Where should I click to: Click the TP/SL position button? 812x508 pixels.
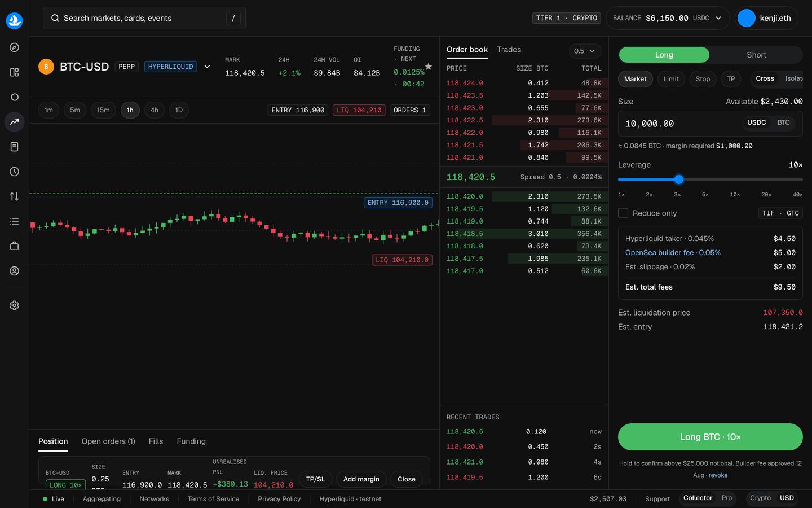pos(316,479)
